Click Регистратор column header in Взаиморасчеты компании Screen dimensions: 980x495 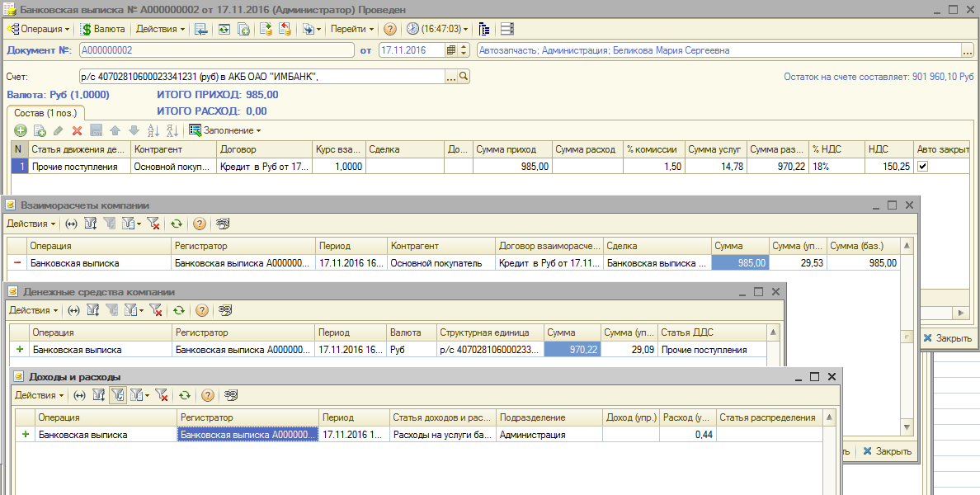[x=243, y=246]
